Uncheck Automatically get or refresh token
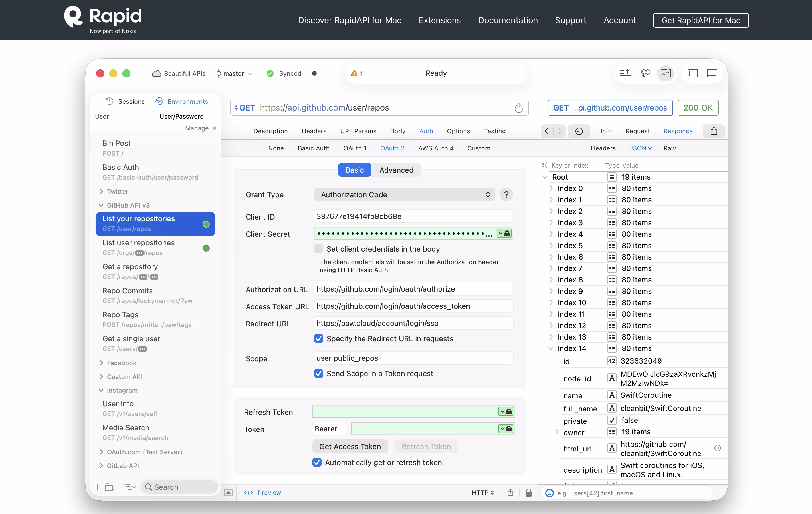 [x=317, y=462]
